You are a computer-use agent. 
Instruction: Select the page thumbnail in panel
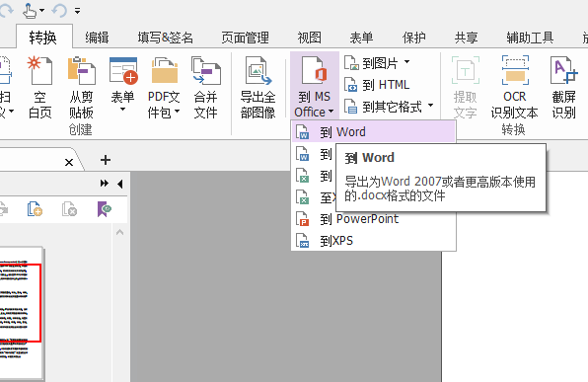(21, 312)
